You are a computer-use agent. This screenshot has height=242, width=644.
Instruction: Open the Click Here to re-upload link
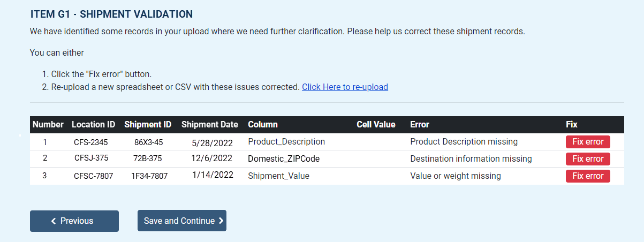pyautogui.click(x=345, y=87)
